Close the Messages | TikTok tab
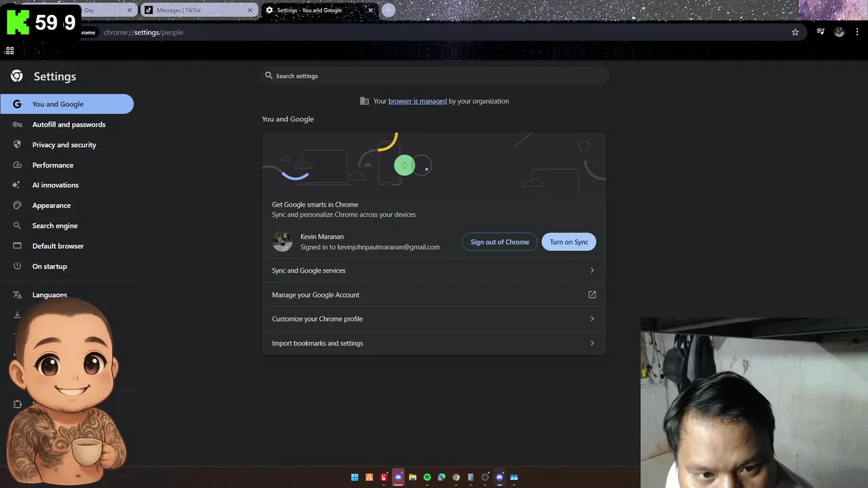Viewport: 868px width, 488px height. [x=250, y=10]
